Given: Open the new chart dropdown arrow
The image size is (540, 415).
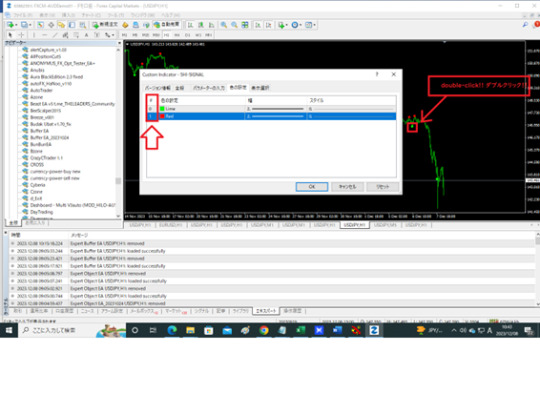Looking at the screenshot, I should [x=16, y=25].
